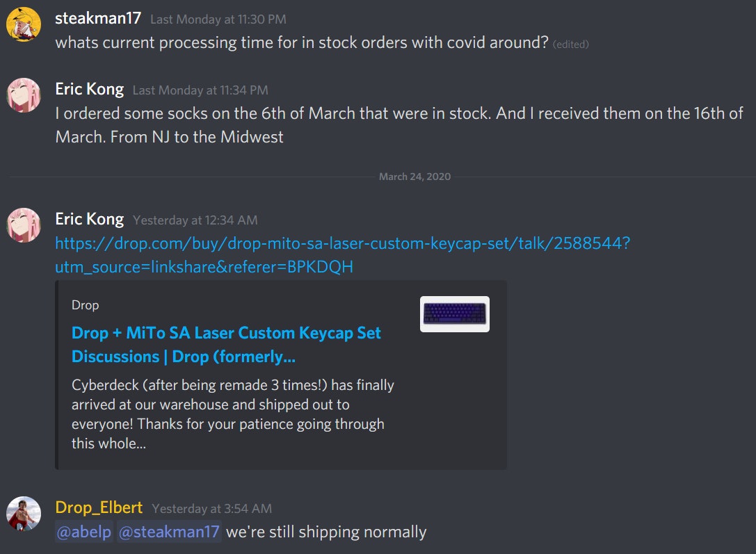
Task: Click the @steakman17 mention tag
Action: coord(169,532)
